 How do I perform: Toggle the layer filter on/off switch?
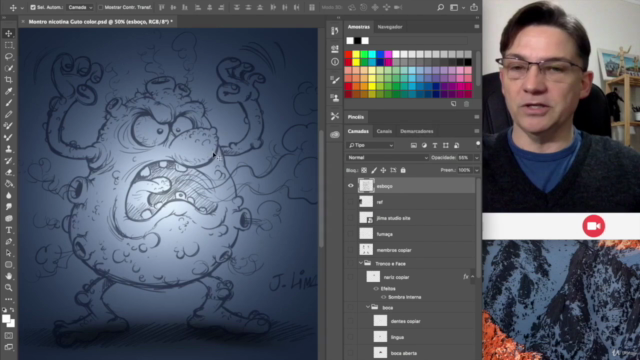pos(478,144)
